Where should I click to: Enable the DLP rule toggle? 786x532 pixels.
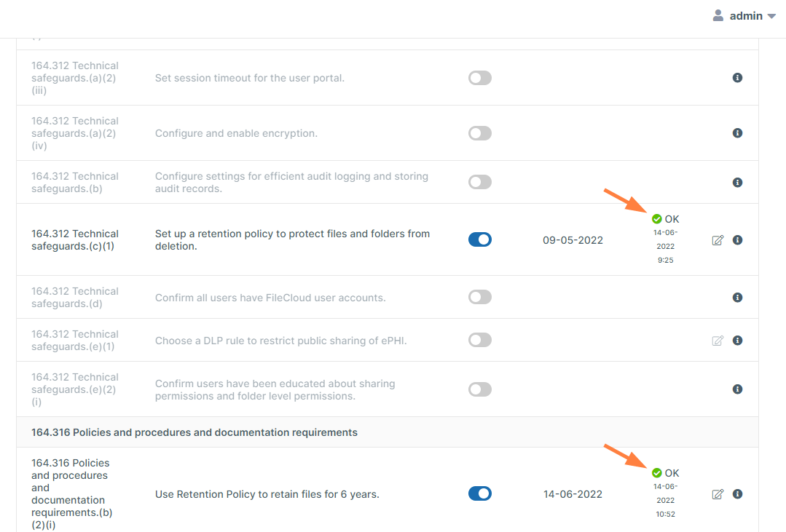tap(480, 340)
